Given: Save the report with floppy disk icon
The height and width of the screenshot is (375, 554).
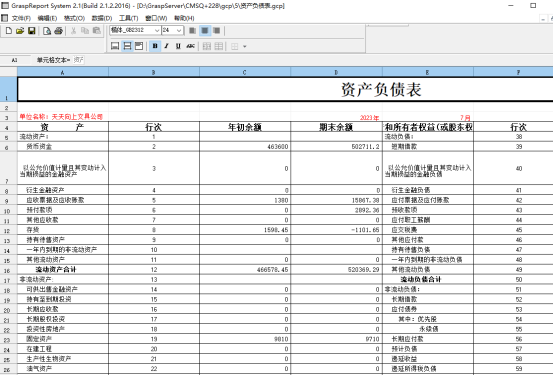Looking at the screenshot, I should (x=32, y=31).
